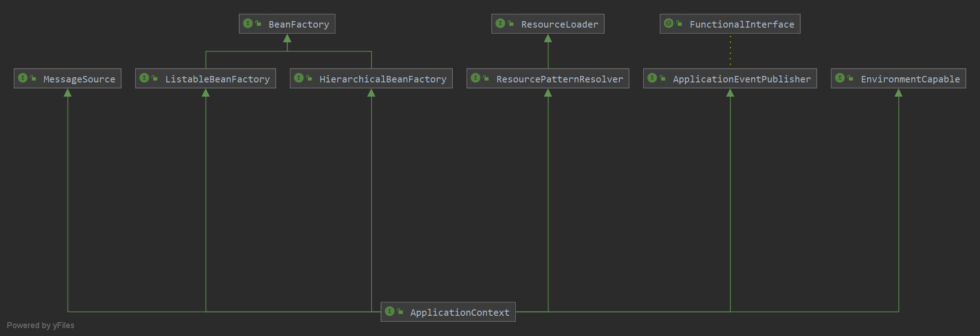Click the ApplicationEventPublisher visibility lock icon

(x=663, y=78)
